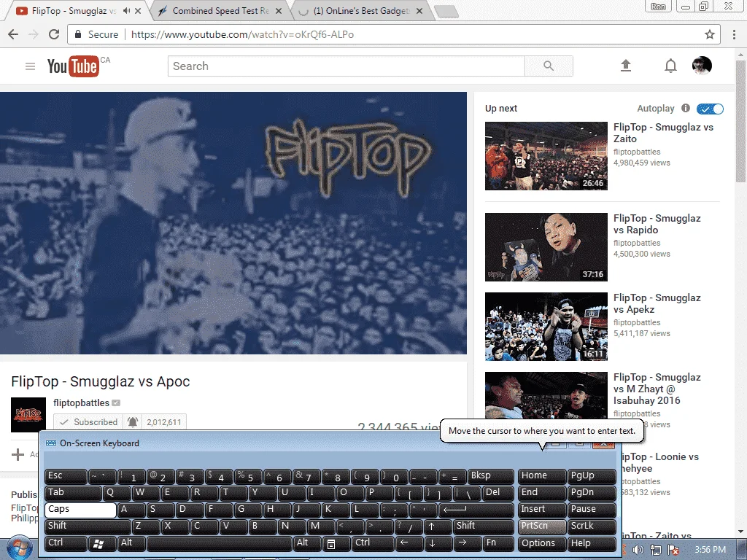
Task: Switch to Combined Speed Test tab
Action: 220,10
